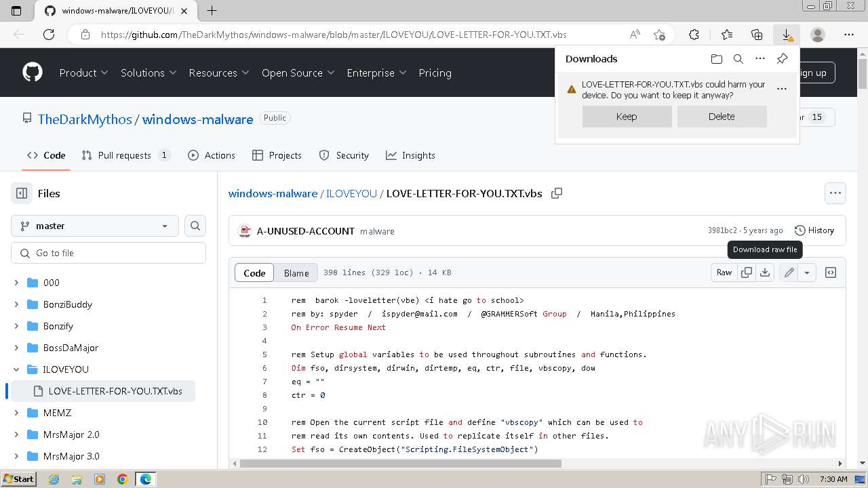Open the Downloads toolbar icon

[787, 35]
